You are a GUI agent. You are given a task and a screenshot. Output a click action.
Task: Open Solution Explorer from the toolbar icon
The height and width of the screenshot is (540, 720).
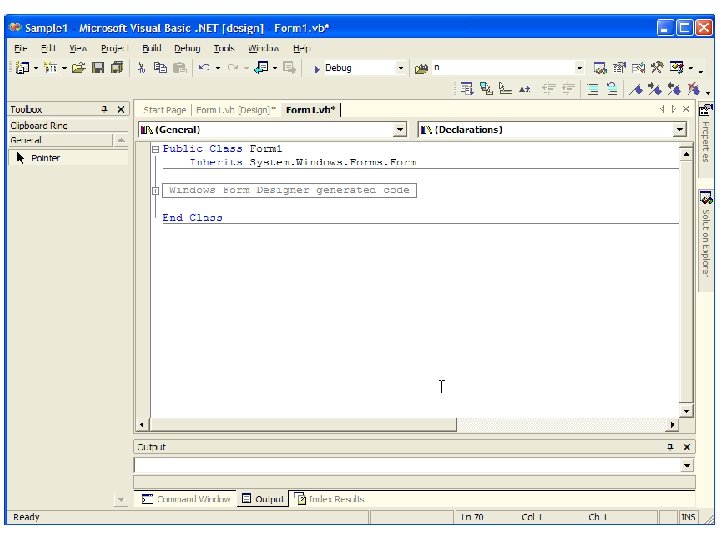click(600, 68)
